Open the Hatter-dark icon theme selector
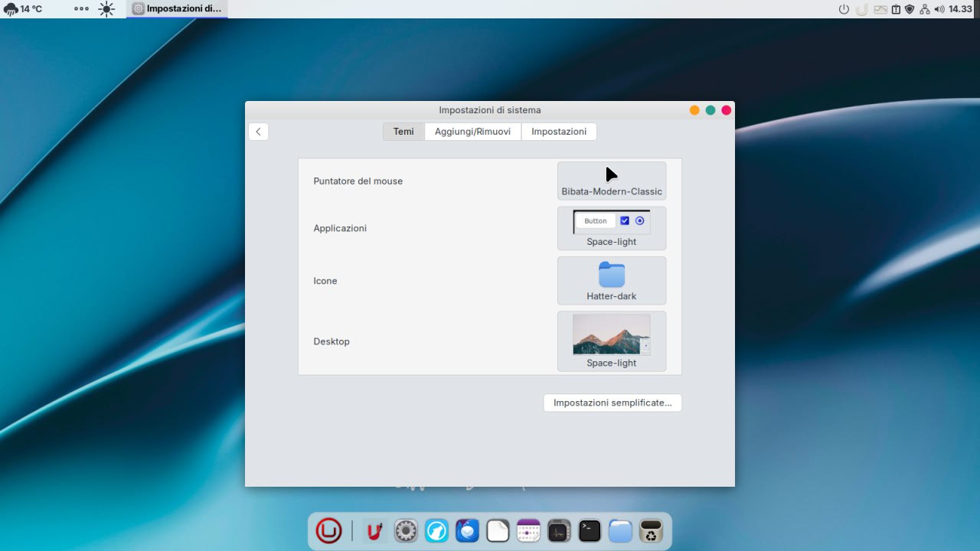Image resolution: width=980 pixels, height=551 pixels. tap(611, 281)
